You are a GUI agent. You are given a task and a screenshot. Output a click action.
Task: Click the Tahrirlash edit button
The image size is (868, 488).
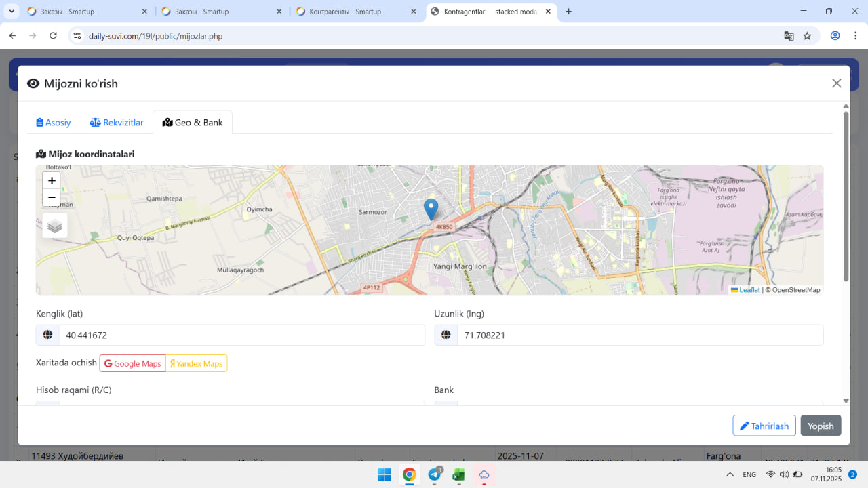(x=764, y=426)
